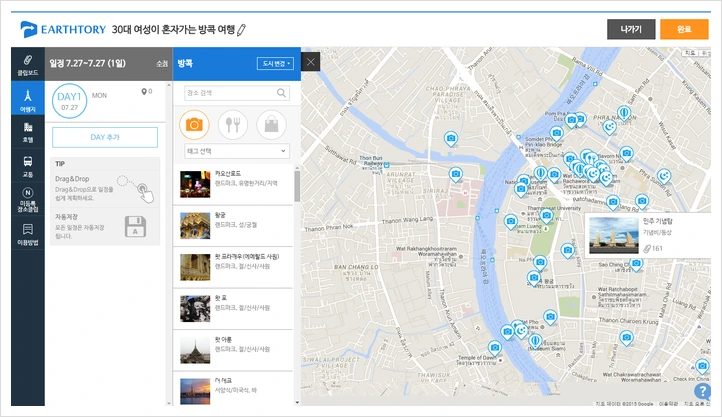The height and width of the screenshot is (417, 722).
Task: Click the 민주 기념탑 popup photo
Action: pos(613,235)
